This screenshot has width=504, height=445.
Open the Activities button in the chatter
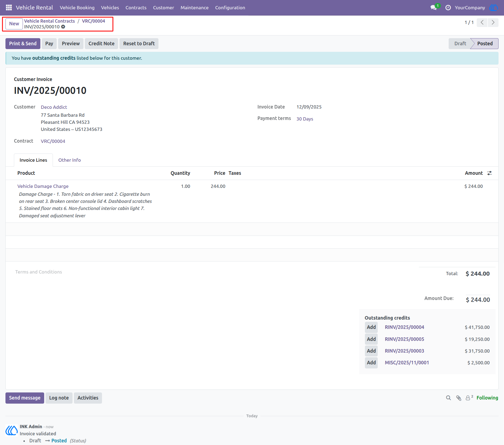(x=88, y=398)
